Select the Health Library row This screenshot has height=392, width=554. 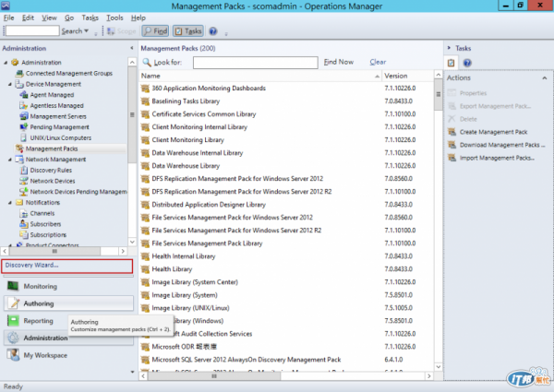[286, 269]
